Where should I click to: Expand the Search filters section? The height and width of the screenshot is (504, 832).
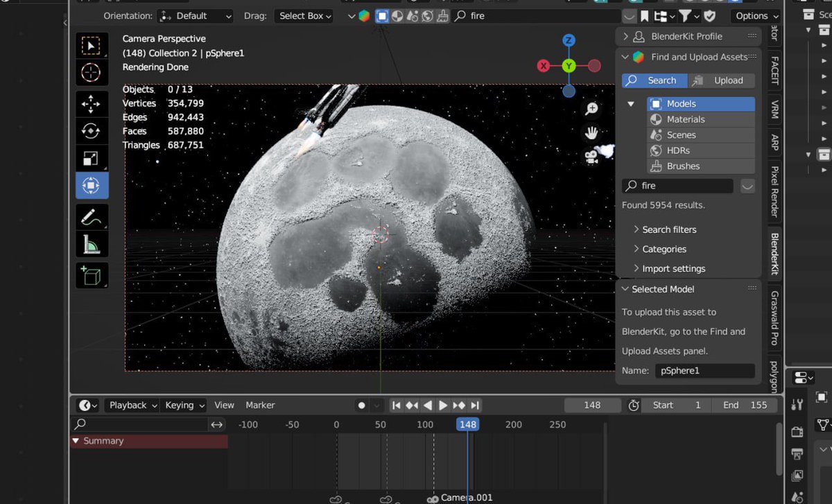click(x=668, y=229)
